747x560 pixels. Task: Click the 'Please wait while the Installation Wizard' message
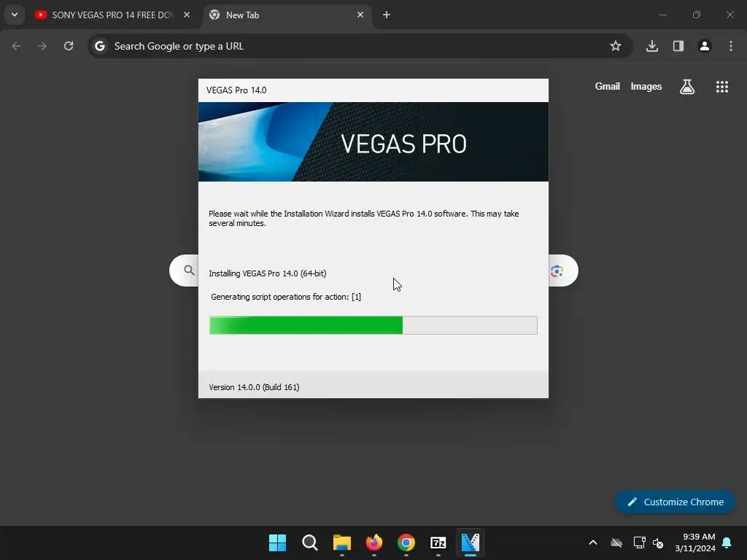click(363, 218)
